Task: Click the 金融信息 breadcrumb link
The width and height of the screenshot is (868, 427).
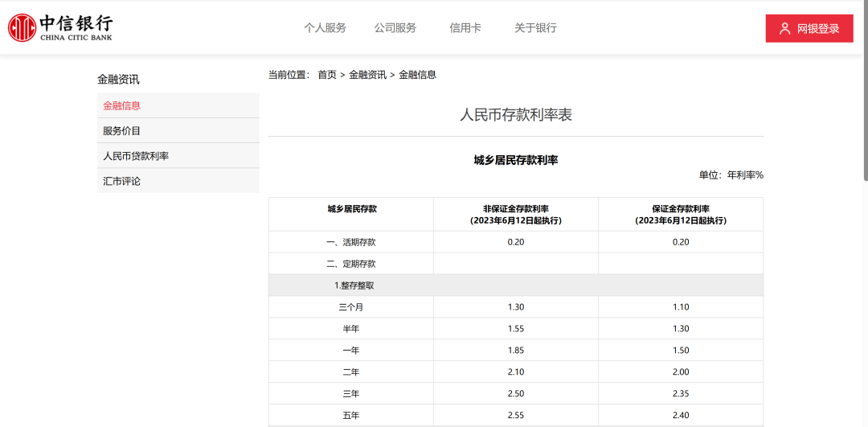Action: tap(417, 75)
